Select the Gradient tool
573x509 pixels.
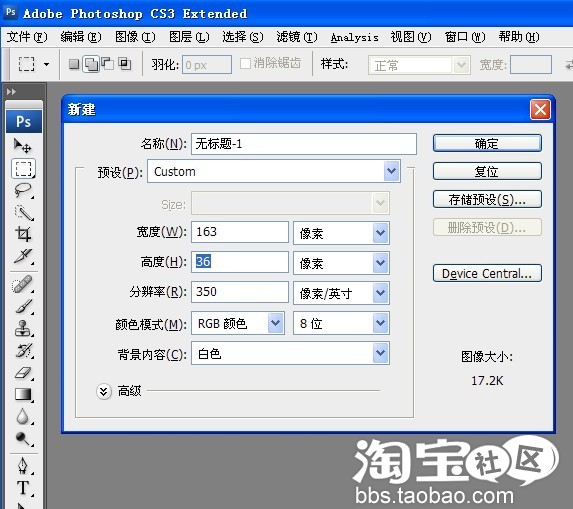[x=23, y=395]
